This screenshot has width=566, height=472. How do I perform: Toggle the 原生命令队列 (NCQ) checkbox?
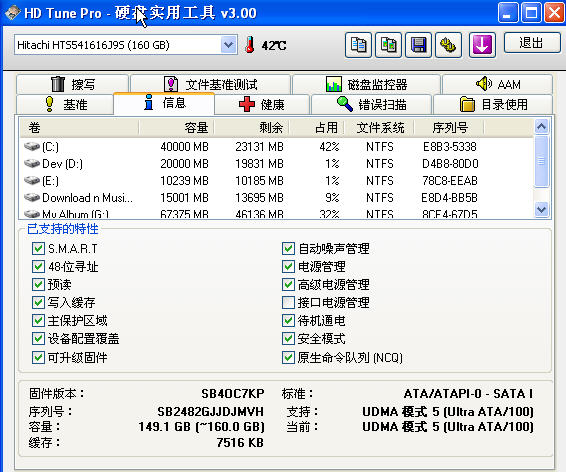[288, 357]
